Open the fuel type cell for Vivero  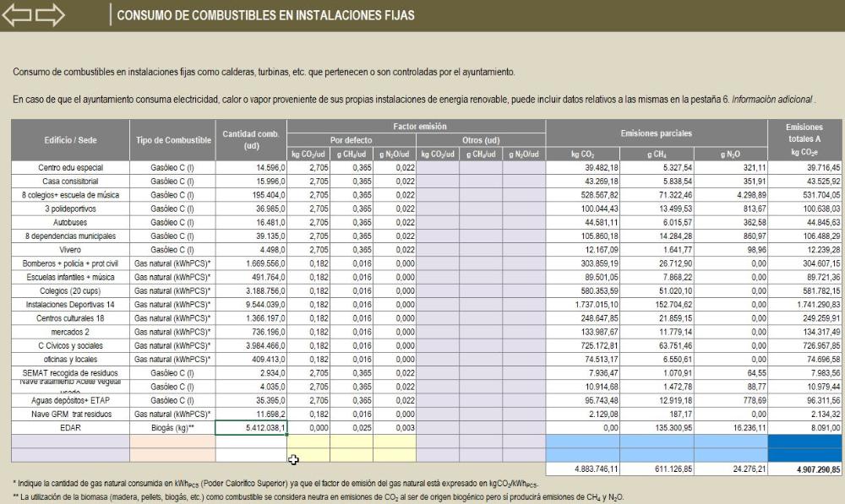click(x=172, y=249)
